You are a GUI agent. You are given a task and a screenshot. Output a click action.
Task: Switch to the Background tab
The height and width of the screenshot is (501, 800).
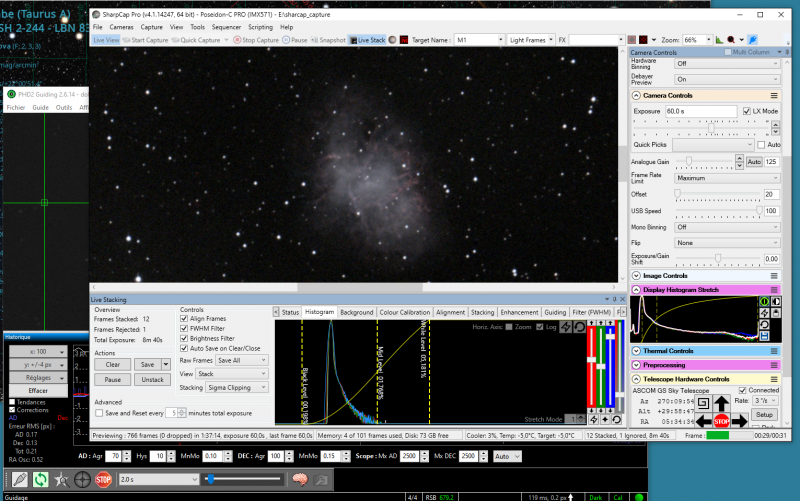click(357, 312)
